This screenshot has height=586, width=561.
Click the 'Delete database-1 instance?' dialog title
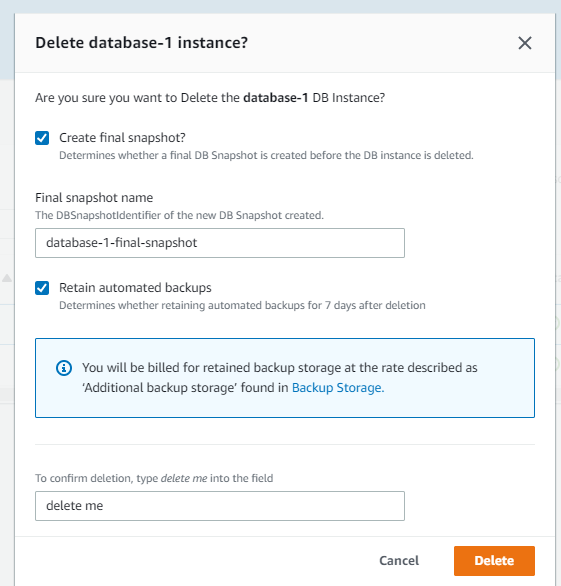pos(141,43)
